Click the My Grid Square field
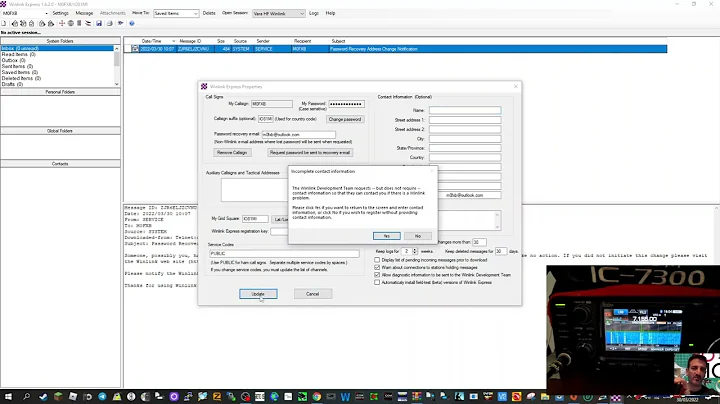Screen dimensions: 720x404 tap(255, 219)
